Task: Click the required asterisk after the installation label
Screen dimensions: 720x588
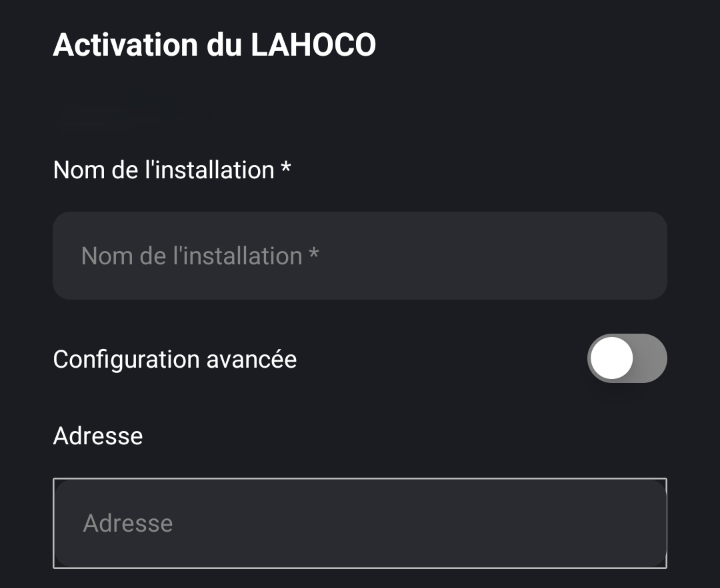Action: coord(286,169)
